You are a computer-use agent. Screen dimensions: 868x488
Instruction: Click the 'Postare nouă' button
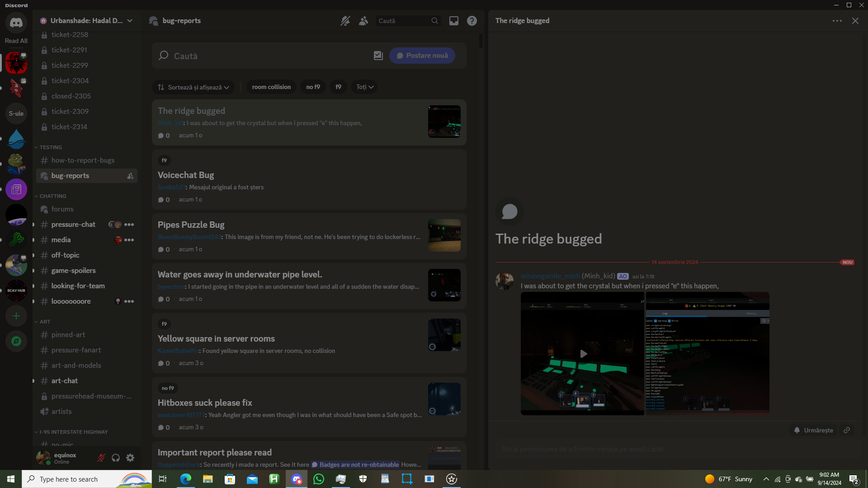[x=422, y=56]
